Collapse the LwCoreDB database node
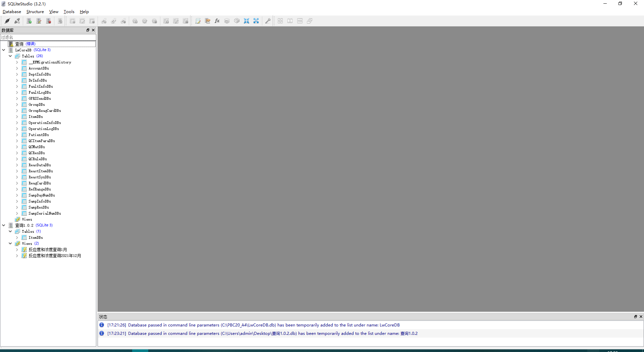This screenshot has height=352, width=644. (4, 50)
